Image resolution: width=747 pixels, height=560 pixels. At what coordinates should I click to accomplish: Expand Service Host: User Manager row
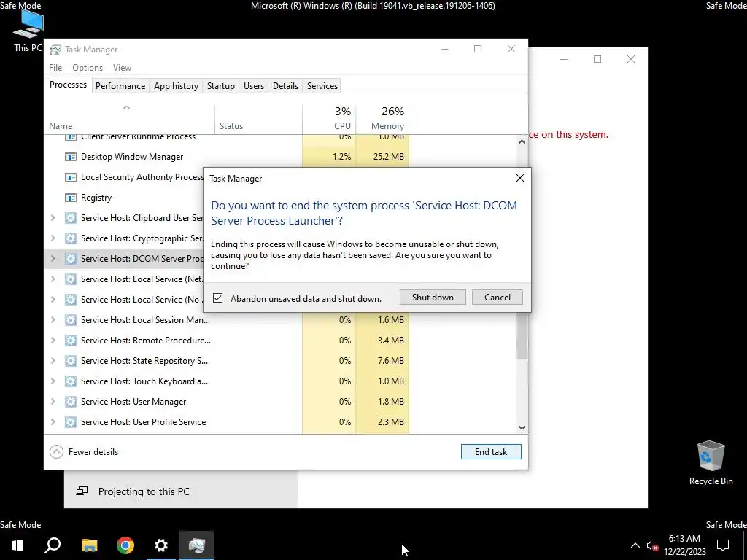[x=53, y=402]
